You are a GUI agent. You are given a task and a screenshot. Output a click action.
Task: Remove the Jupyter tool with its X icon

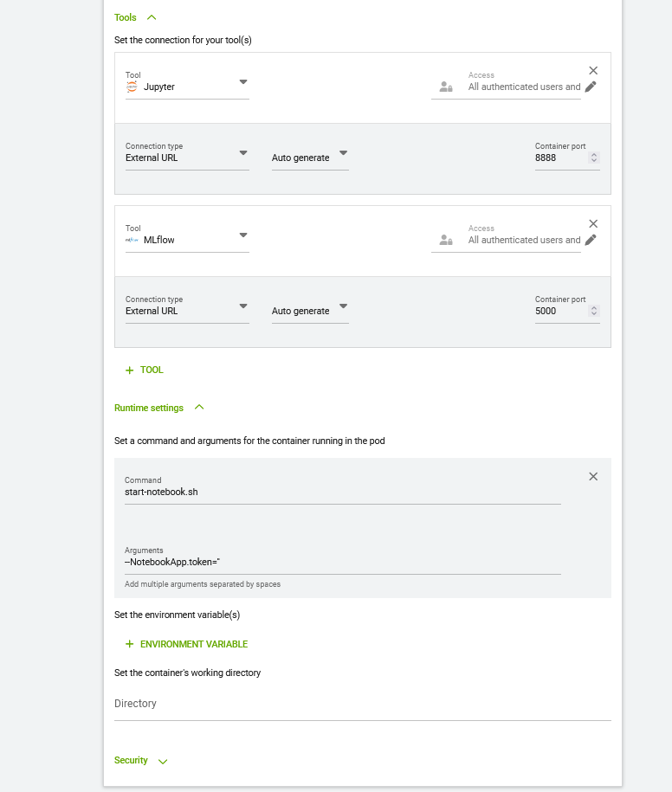pos(593,71)
